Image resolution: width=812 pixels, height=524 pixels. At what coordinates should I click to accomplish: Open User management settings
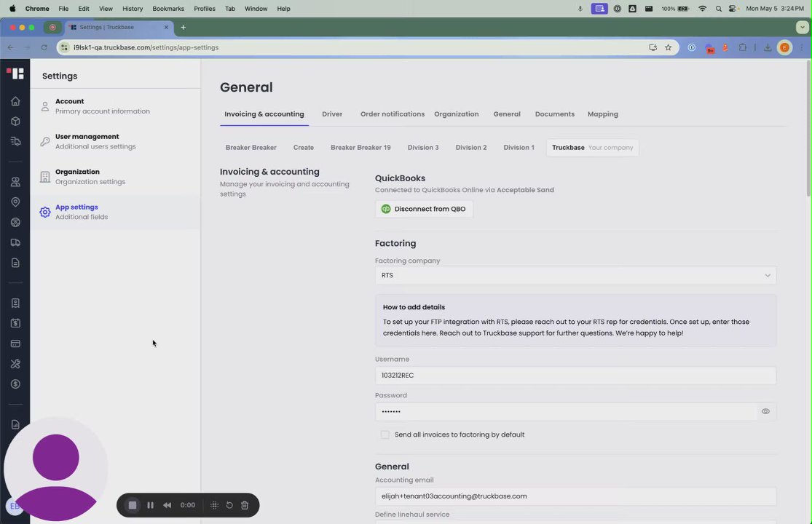116,141
